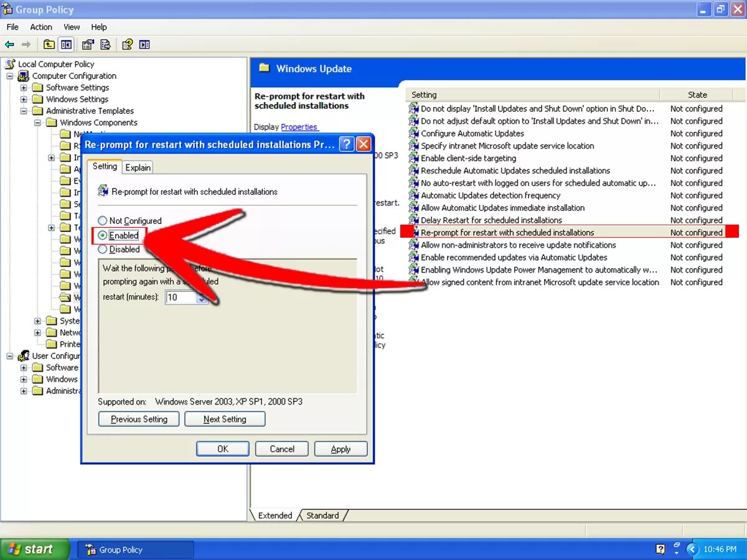Expand the Administra… folder under User Configuration
This screenshot has width=747, height=560.
point(24,391)
